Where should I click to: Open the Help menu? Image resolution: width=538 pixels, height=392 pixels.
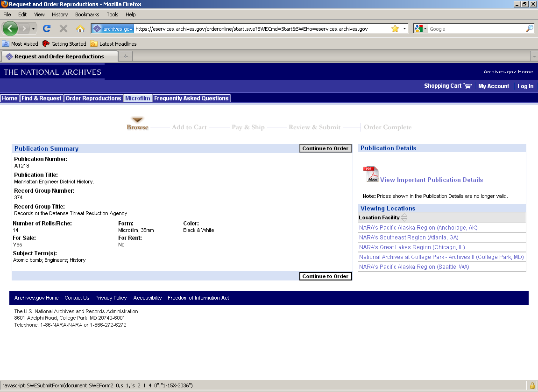pos(130,14)
